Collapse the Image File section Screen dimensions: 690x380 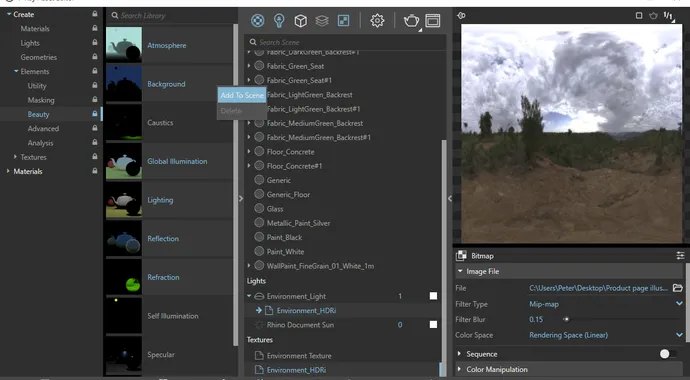[x=460, y=271]
